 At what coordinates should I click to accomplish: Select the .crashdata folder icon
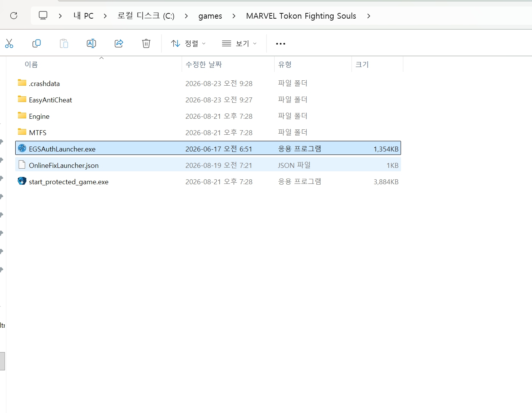tap(22, 83)
